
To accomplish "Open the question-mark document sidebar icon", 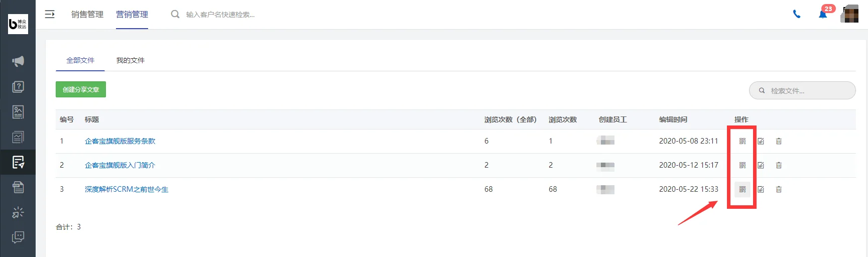I will (x=18, y=87).
